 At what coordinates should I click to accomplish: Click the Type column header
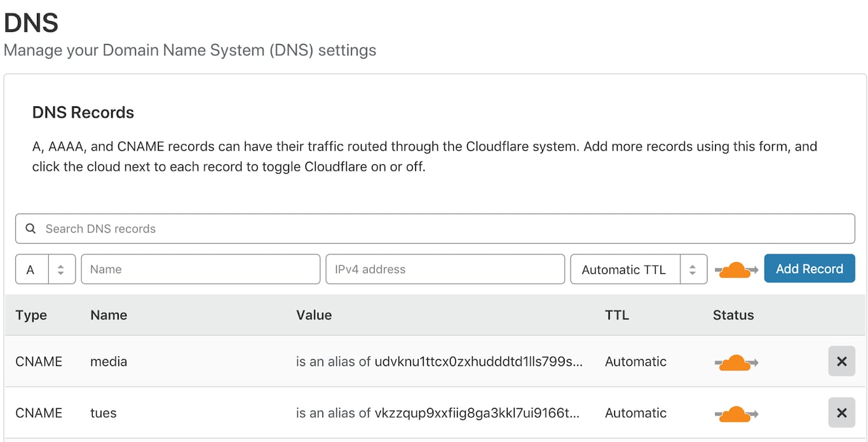pyautogui.click(x=31, y=315)
